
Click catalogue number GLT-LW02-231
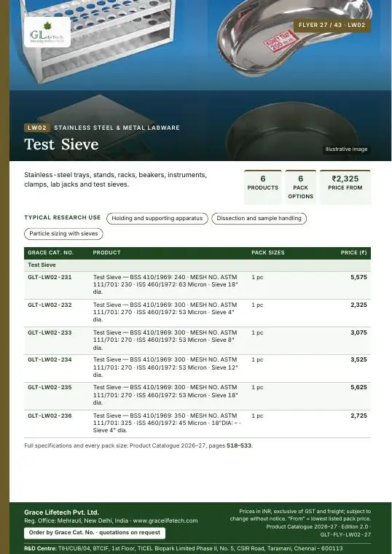coord(50,277)
